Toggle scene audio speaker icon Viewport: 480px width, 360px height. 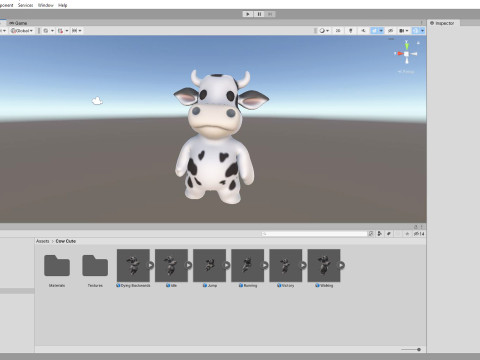coord(363,31)
